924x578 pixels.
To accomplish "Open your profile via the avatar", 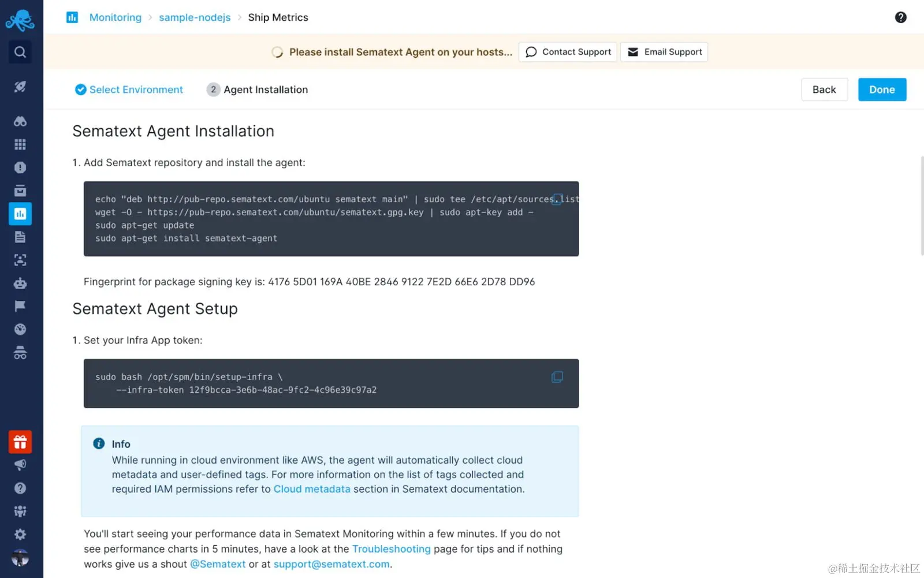I will (20, 557).
